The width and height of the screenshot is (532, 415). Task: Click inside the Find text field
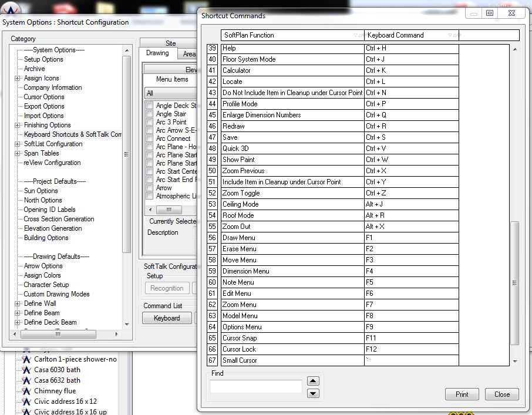[255, 386]
